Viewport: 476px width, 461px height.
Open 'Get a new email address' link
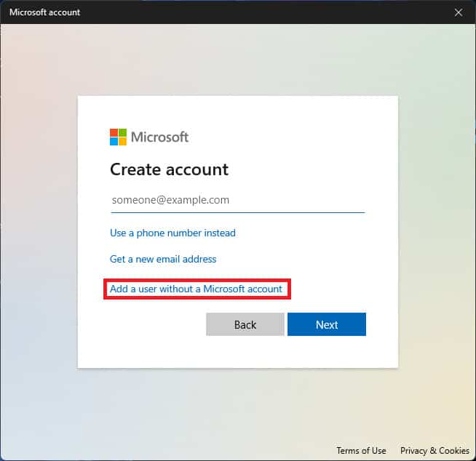pyautogui.click(x=163, y=259)
